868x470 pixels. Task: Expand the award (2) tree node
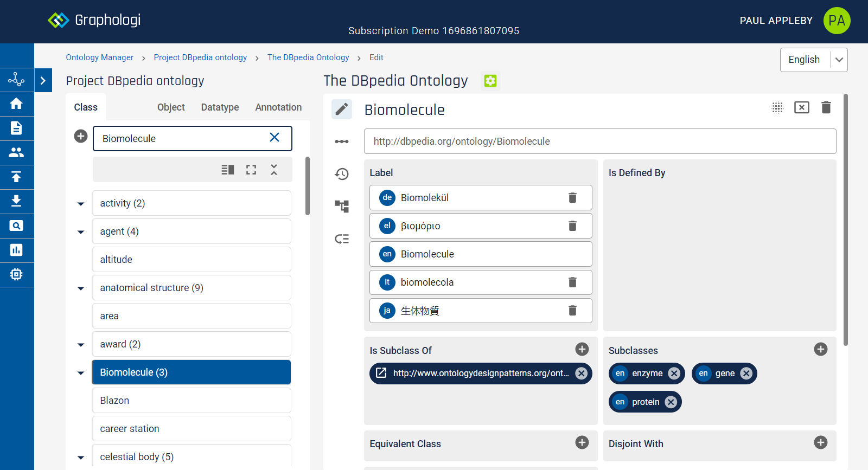click(x=81, y=345)
